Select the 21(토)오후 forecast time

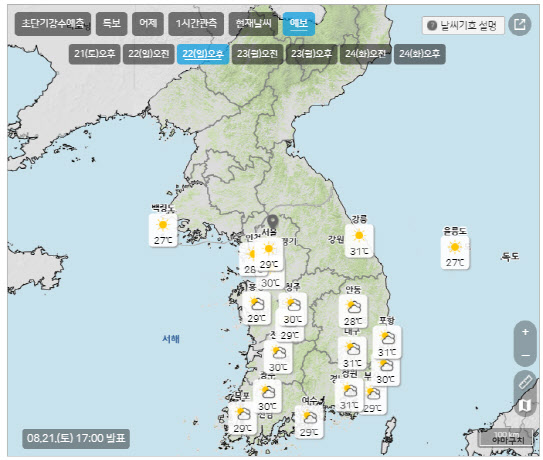95,54
